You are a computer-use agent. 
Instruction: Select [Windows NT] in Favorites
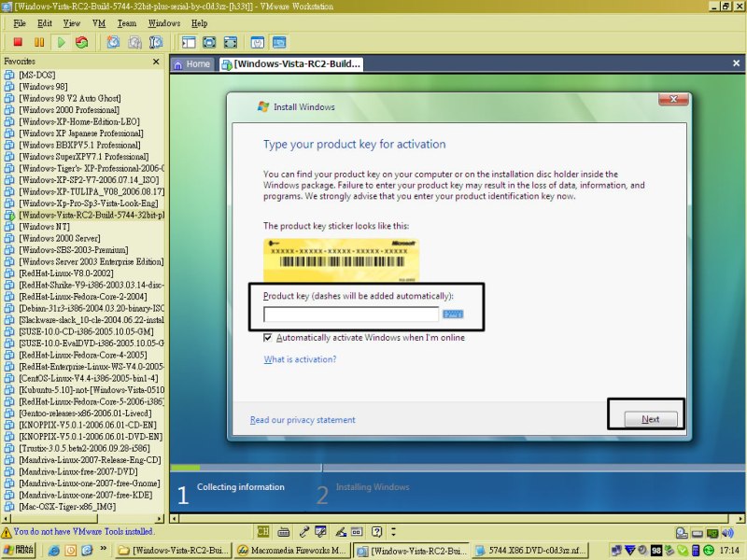(44, 227)
